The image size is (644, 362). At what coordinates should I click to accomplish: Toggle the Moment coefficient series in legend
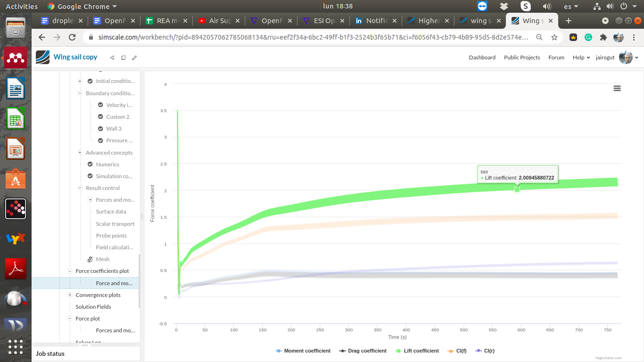[303, 351]
